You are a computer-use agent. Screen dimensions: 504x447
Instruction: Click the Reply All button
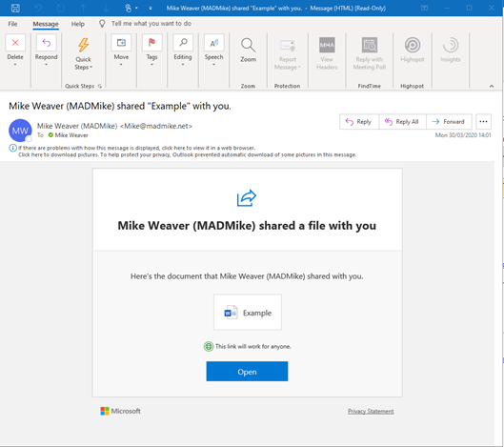402,122
